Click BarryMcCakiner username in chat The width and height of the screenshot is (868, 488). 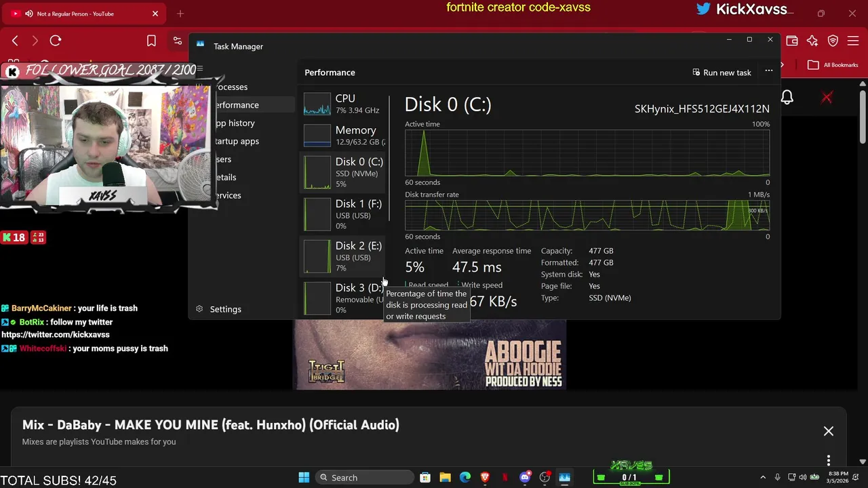(41, 308)
